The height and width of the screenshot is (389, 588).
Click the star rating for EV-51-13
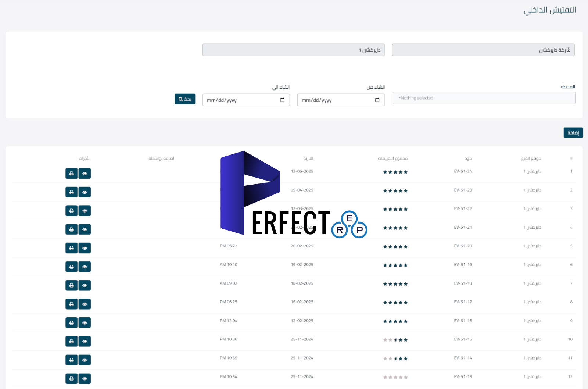tap(395, 377)
